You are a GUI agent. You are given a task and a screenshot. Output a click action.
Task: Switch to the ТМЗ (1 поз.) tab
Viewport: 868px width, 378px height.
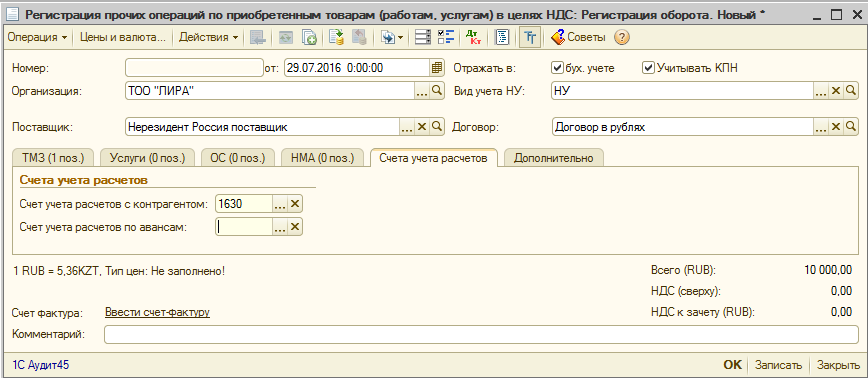click(x=53, y=158)
